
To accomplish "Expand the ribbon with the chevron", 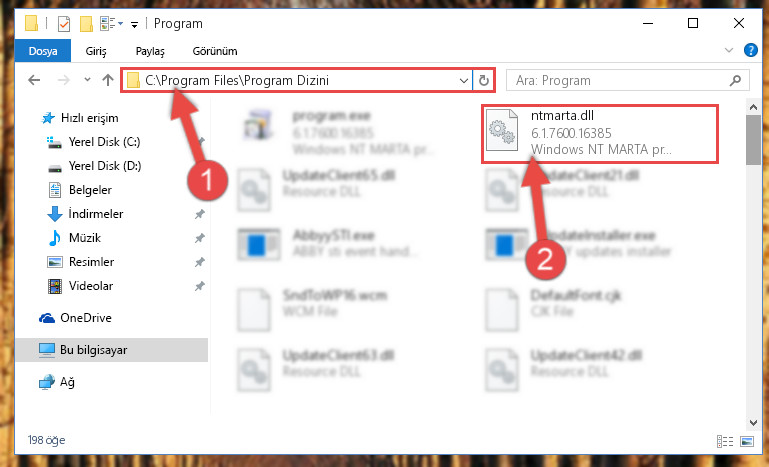I will (729, 50).
